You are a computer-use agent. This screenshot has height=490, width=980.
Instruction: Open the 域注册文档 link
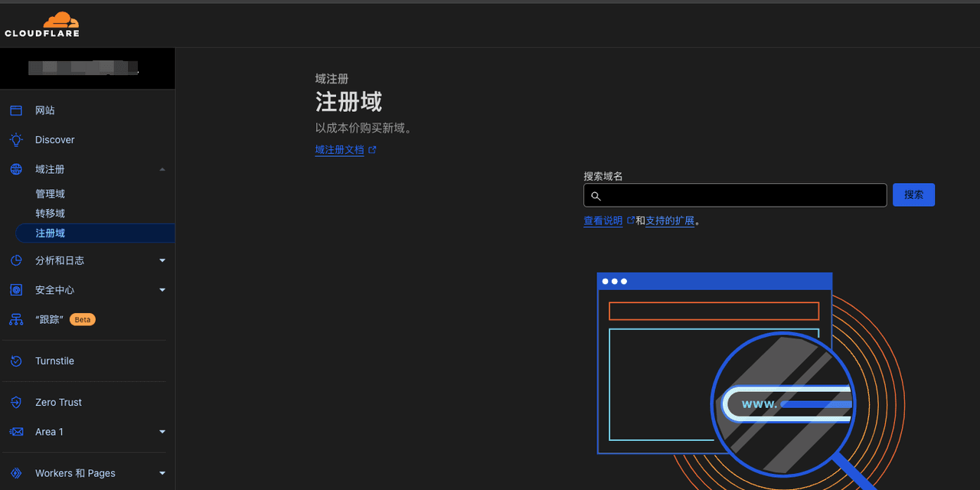pos(340,150)
